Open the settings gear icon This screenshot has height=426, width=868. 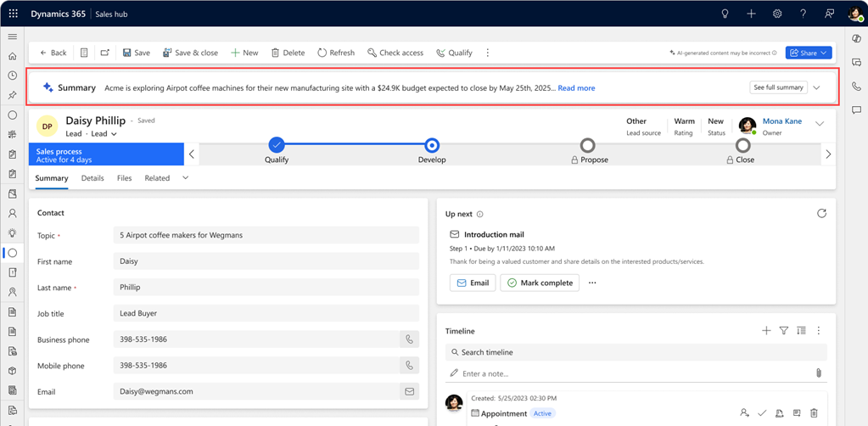777,14
